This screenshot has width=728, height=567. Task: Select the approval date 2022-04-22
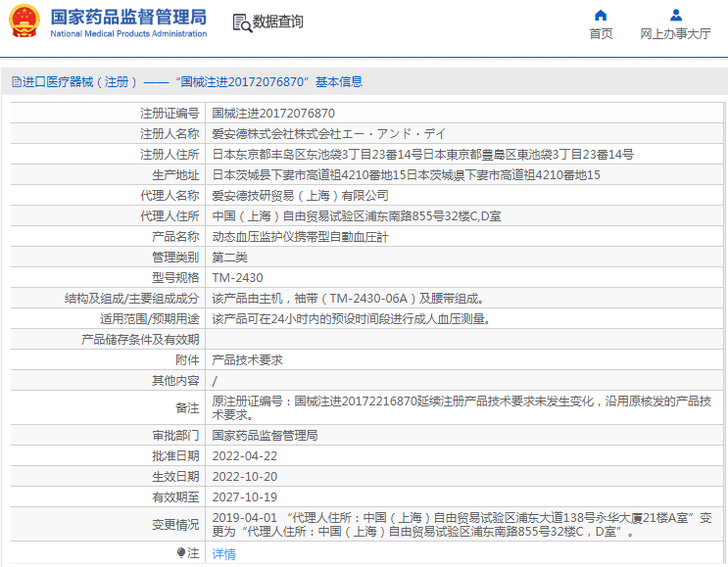(244, 455)
